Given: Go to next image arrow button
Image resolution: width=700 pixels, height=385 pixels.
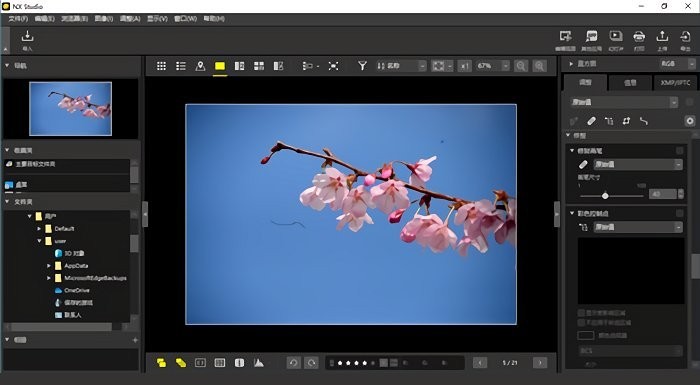Looking at the screenshot, I should 540,363.
